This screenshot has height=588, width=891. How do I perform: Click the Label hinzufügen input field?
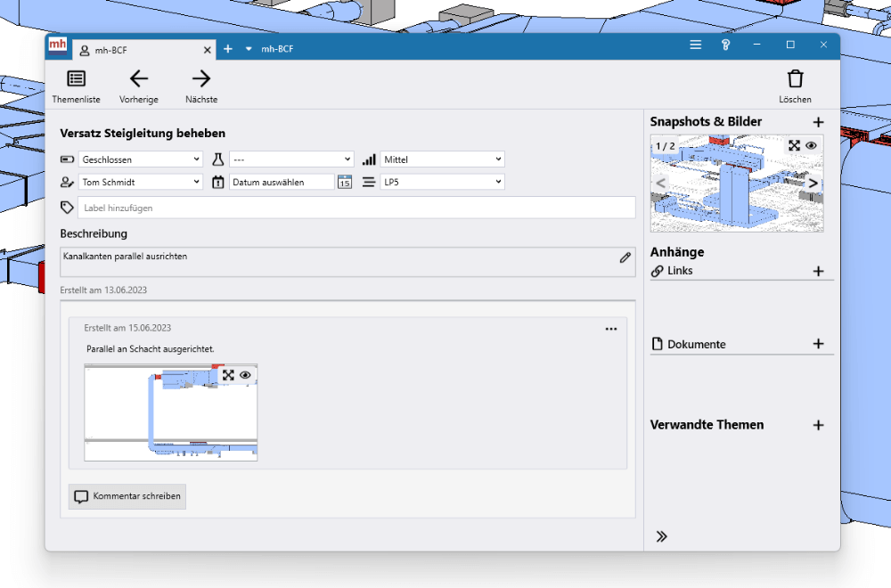(x=356, y=208)
